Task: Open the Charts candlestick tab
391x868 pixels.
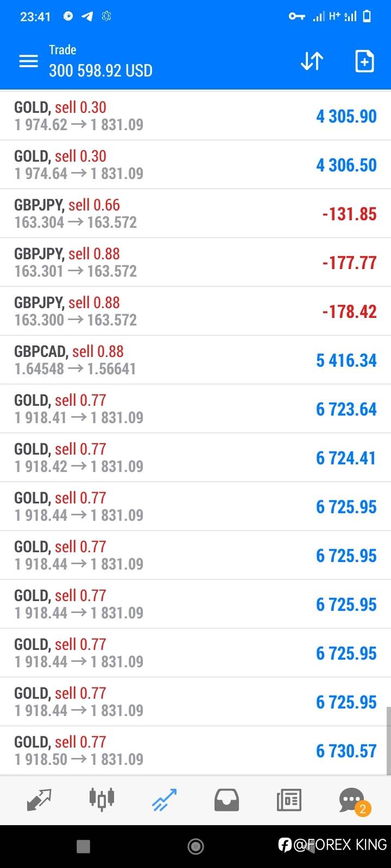Action: (102, 800)
